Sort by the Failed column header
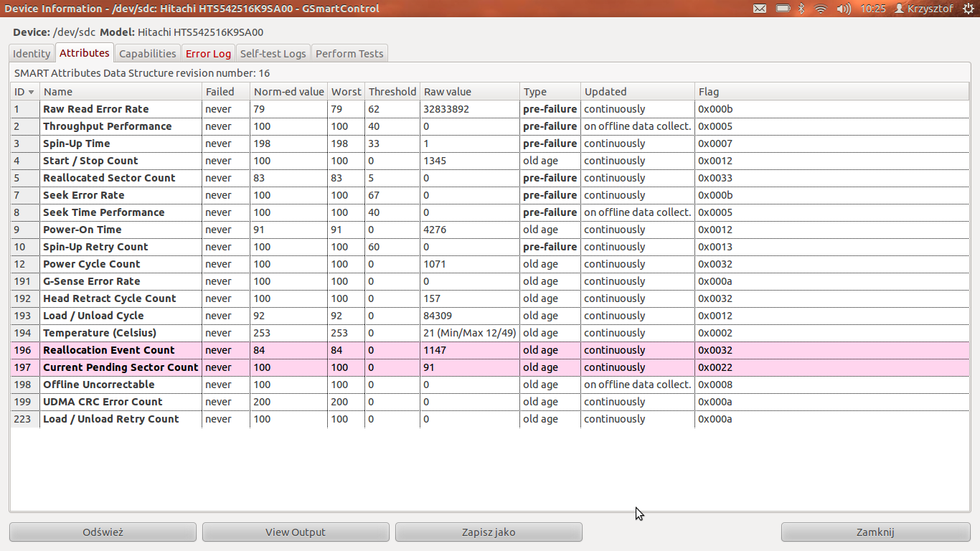This screenshot has height=551, width=980. click(226, 92)
